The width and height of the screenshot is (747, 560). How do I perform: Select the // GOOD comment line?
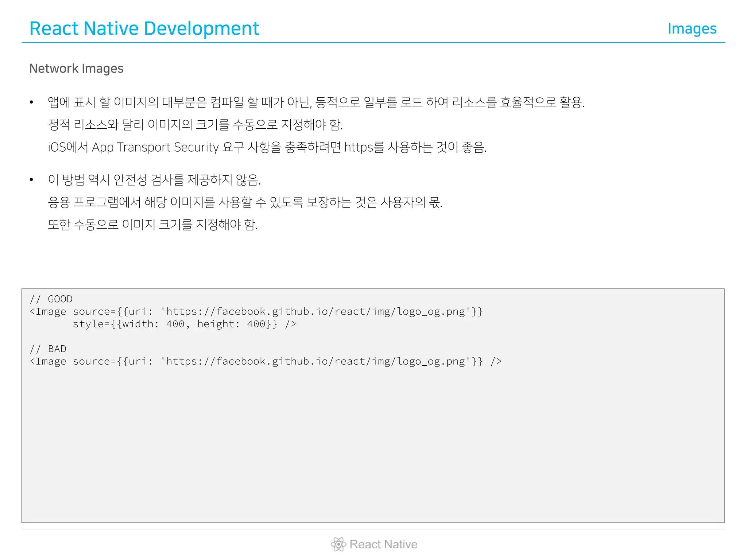click(x=51, y=299)
